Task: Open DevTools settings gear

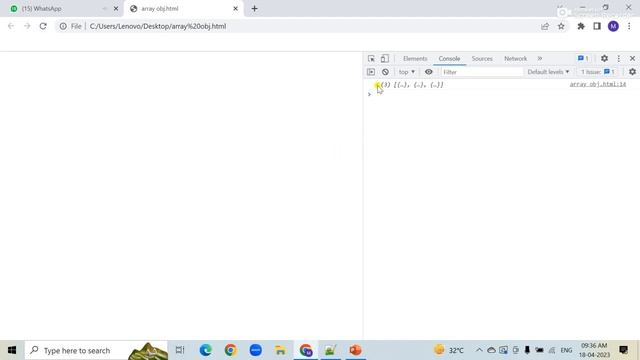Action: tap(604, 59)
